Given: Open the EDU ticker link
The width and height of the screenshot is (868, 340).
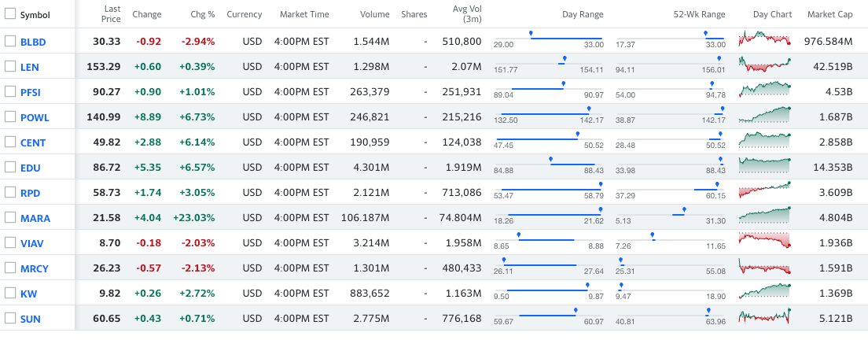Looking at the screenshot, I should [x=31, y=168].
